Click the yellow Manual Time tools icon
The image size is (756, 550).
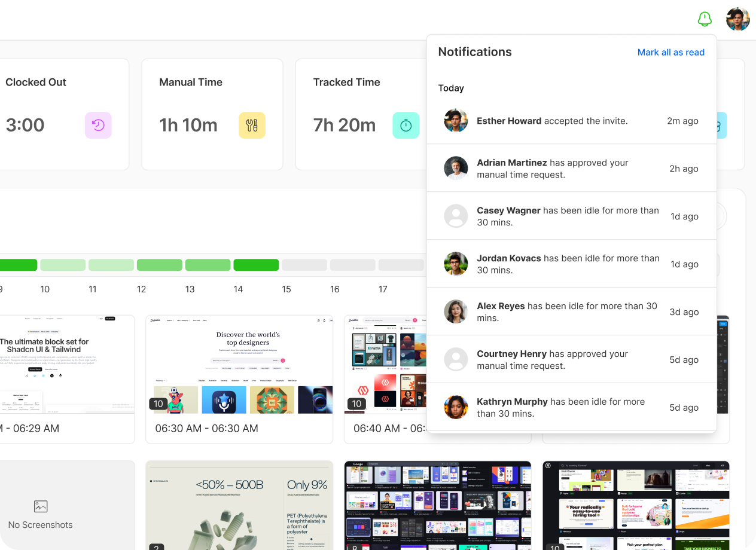pyautogui.click(x=252, y=126)
